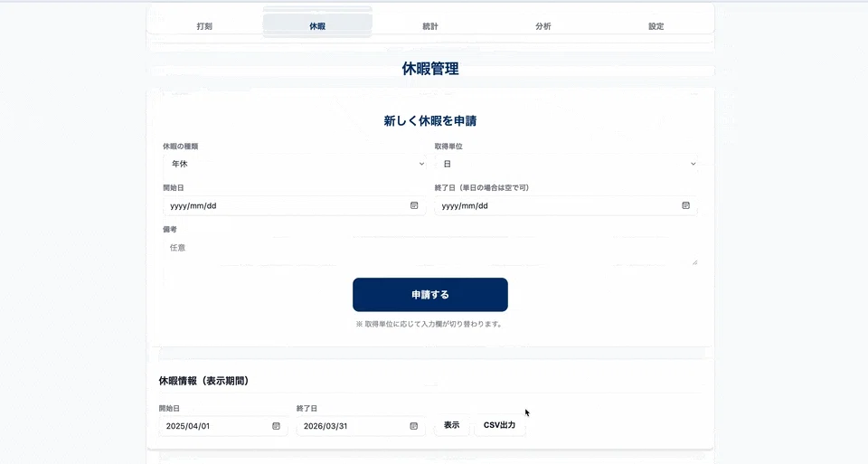The width and height of the screenshot is (868, 464).
Task: Open the 分析 tab
Action: tap(543, 26)
